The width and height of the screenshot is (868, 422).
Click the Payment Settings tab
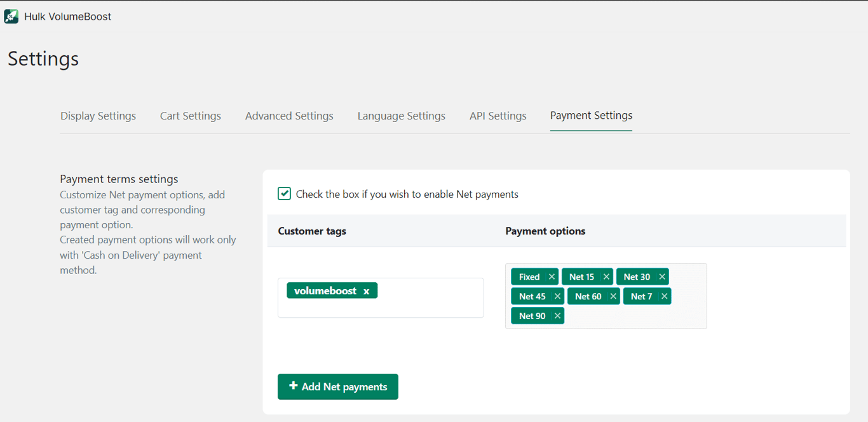591,116
